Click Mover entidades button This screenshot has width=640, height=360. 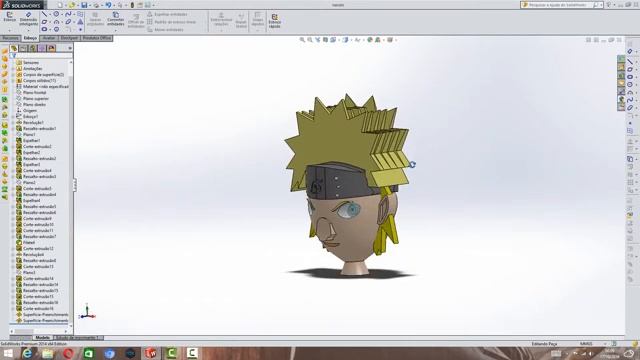click(165, 29)
